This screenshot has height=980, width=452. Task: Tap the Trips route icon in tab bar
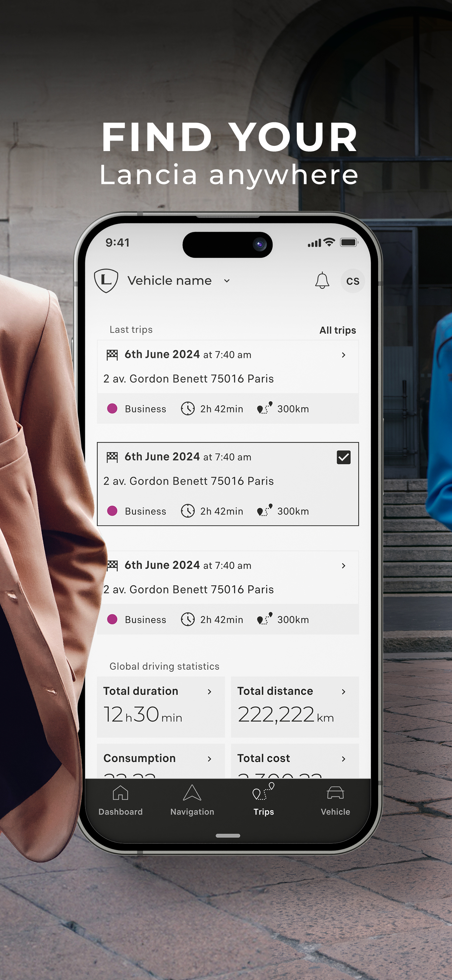(263, 792)
